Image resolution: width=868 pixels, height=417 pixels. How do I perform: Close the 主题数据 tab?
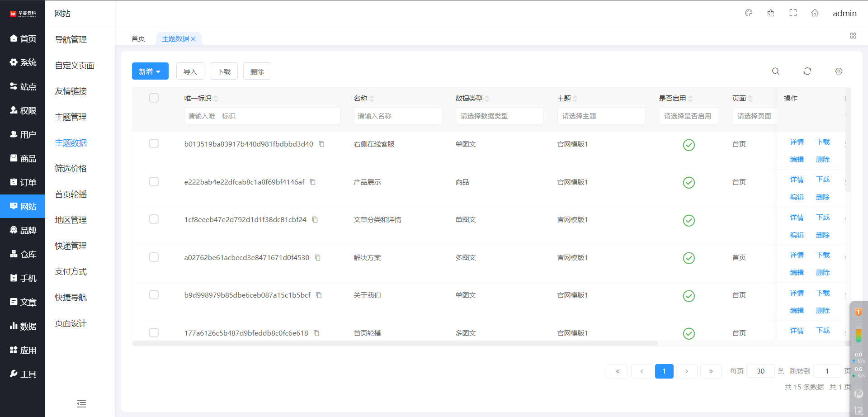tap(193, 39)
